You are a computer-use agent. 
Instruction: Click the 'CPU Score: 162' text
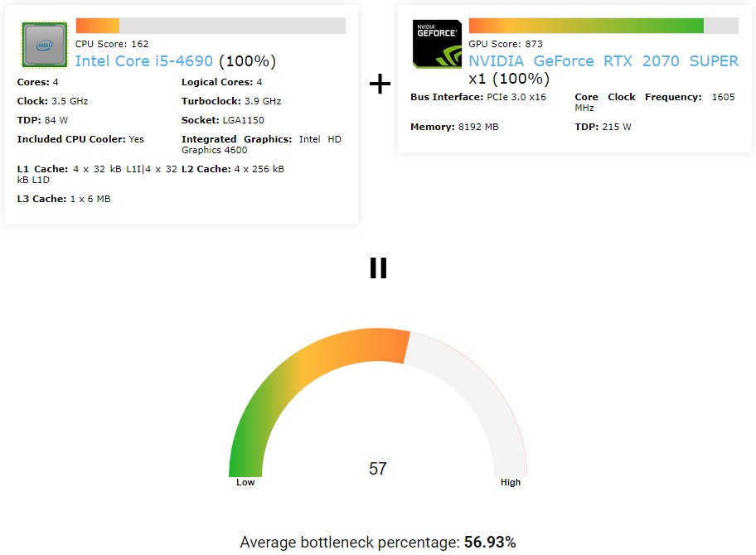click(112, 44)
